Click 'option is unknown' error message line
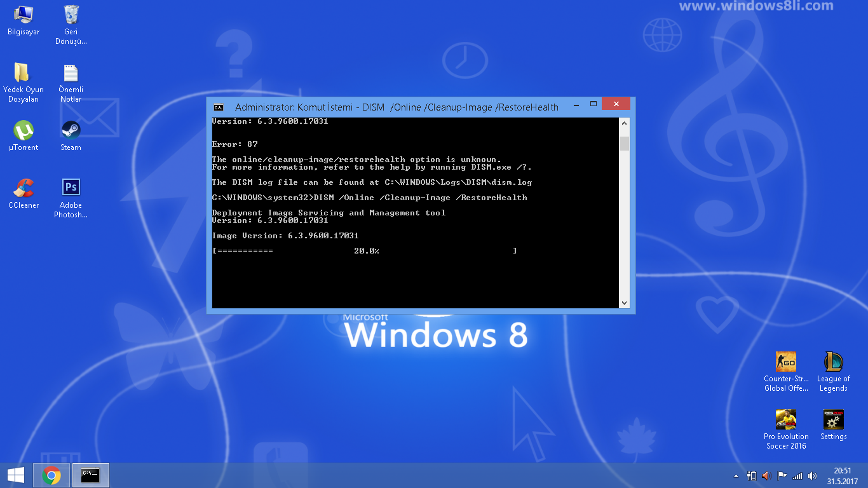This screenshot has width=868, height=488. [x=356, y=159]
